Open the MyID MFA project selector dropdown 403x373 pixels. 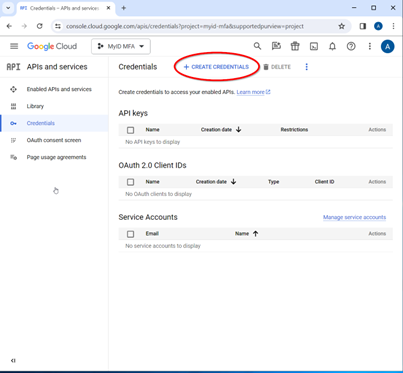click(x=121, y=46)
